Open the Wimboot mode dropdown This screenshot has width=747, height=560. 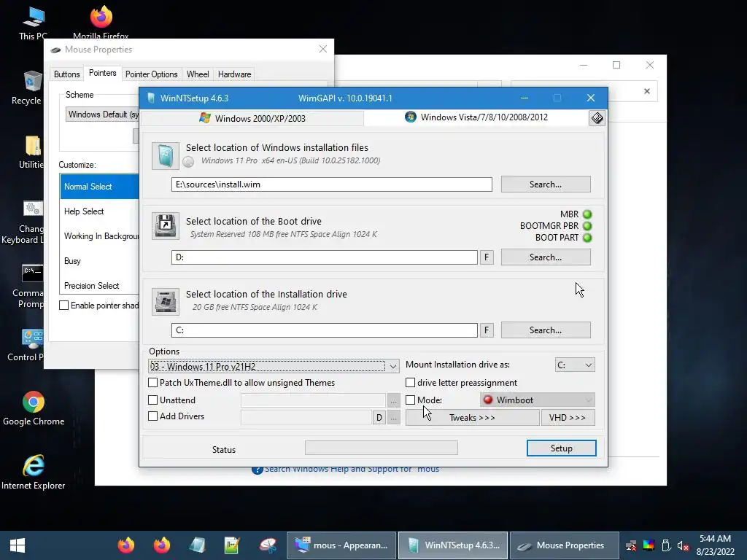[538, 400]
